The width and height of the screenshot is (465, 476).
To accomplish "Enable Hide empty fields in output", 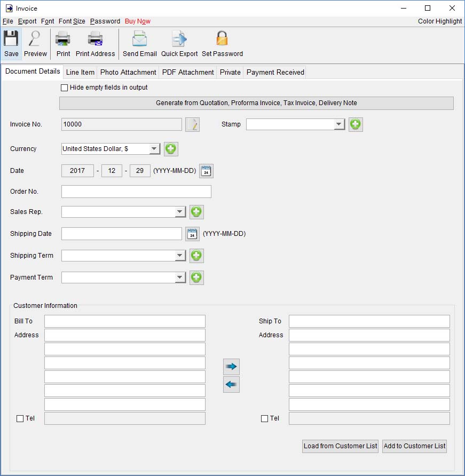I will 65,88.
